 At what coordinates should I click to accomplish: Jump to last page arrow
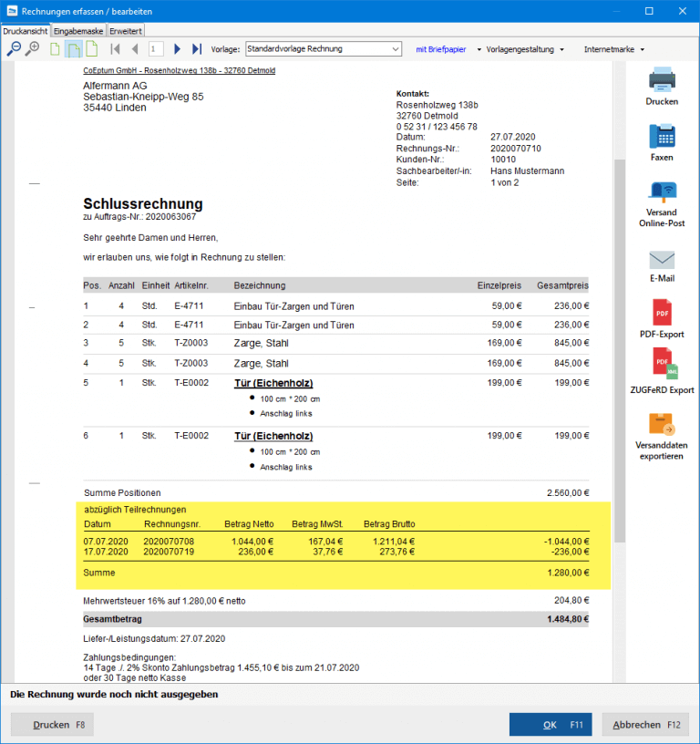[x=197, y=49]
